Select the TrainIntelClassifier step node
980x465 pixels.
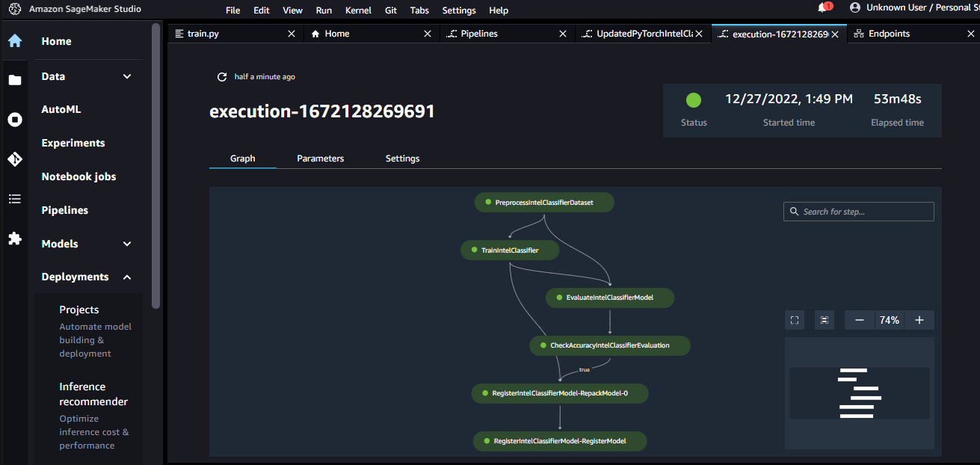(510, 250)
